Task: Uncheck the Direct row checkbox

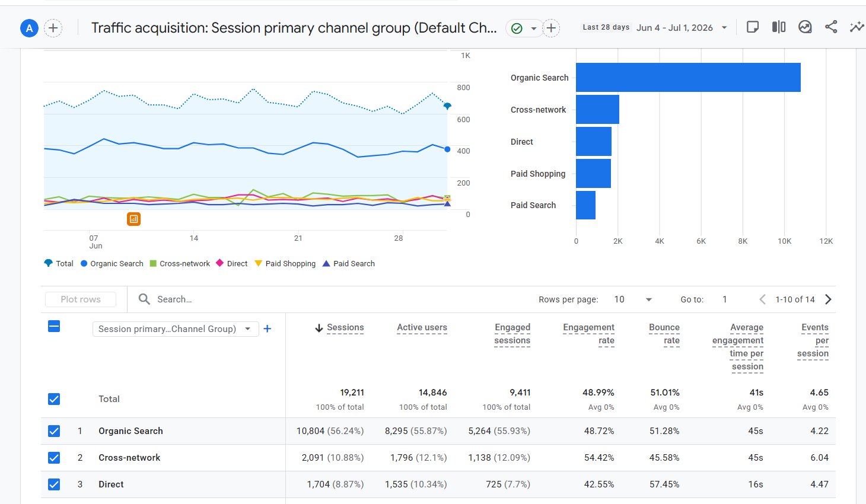Action: [x=54, y=484]
